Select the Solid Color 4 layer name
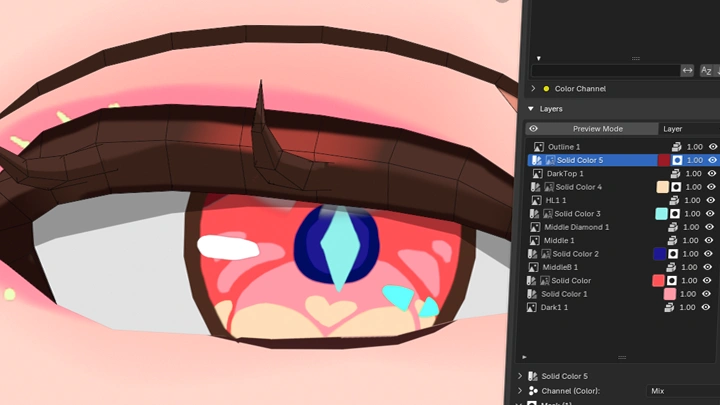 click(x=579, y=187)
